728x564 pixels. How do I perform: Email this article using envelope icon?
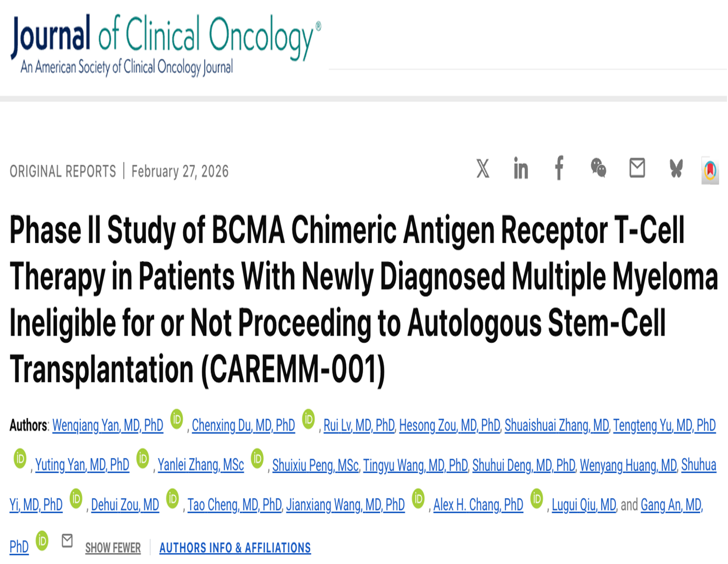[637, 168]
